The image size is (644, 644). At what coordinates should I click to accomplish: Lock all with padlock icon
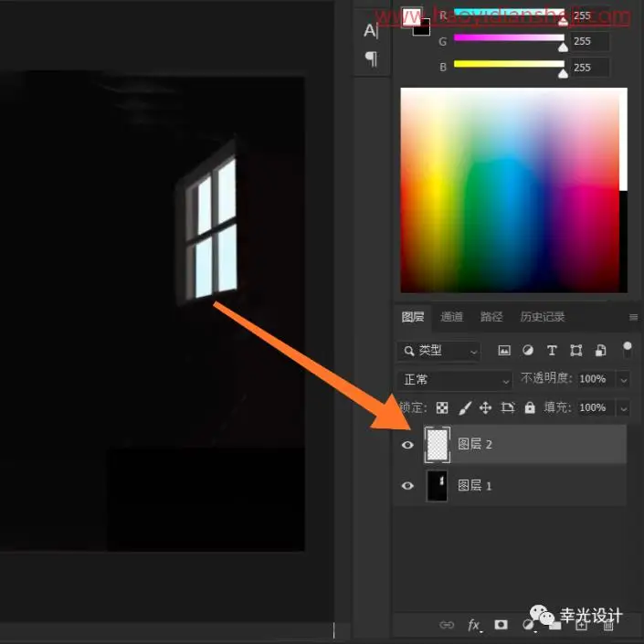coord(530,407)
